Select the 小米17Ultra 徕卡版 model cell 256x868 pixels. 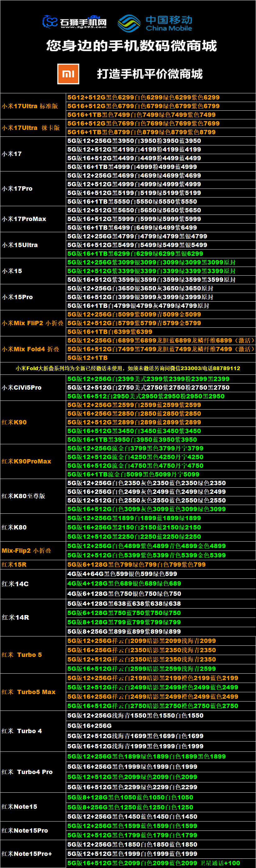tap(31, 128)
